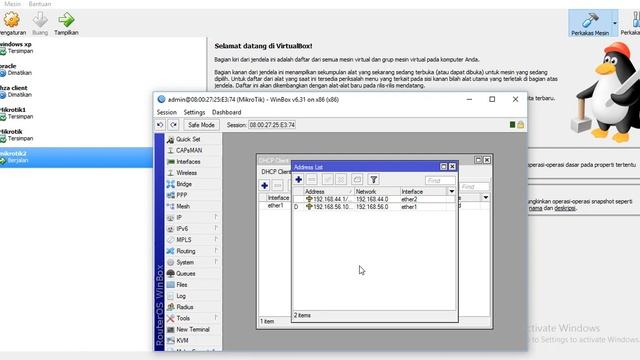
Task: Click Session address field in WinBox
Action: coord(272,125)
